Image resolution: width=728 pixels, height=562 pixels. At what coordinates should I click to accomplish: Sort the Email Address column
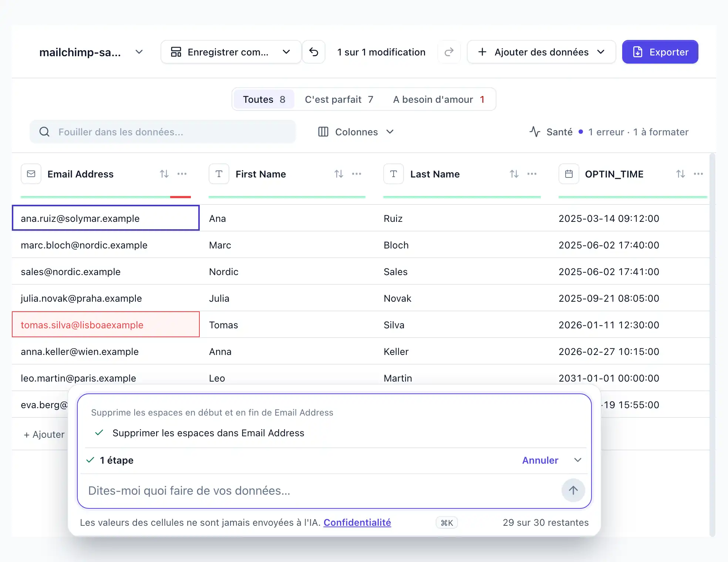pos(164,174)
